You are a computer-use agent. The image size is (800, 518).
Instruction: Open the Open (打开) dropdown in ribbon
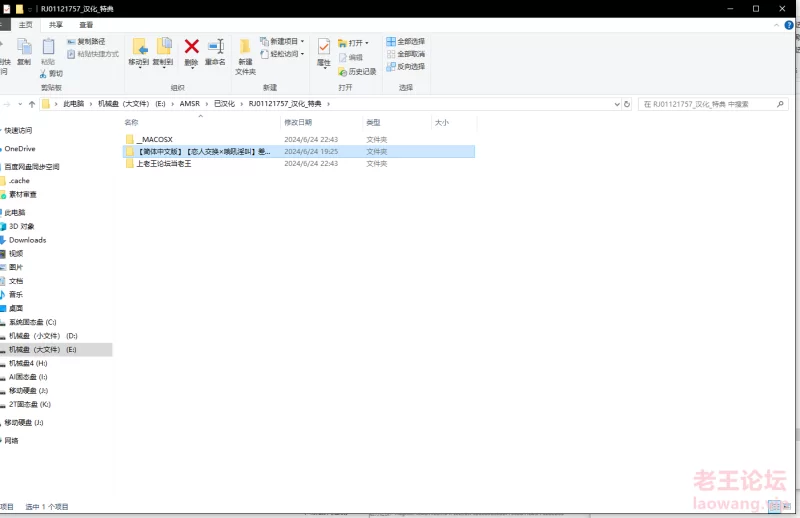pos(354,43)
